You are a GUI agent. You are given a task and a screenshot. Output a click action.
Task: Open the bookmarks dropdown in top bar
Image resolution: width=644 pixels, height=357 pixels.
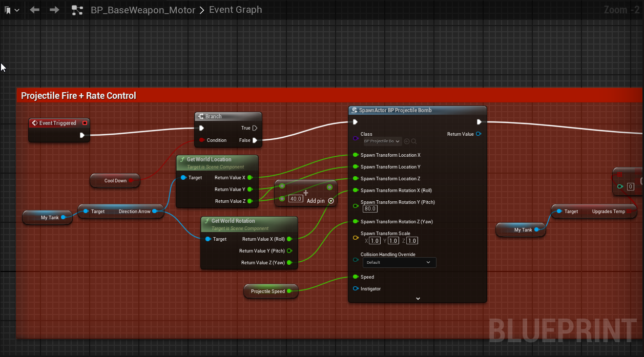pyautogui.click(x=12, y=10)
